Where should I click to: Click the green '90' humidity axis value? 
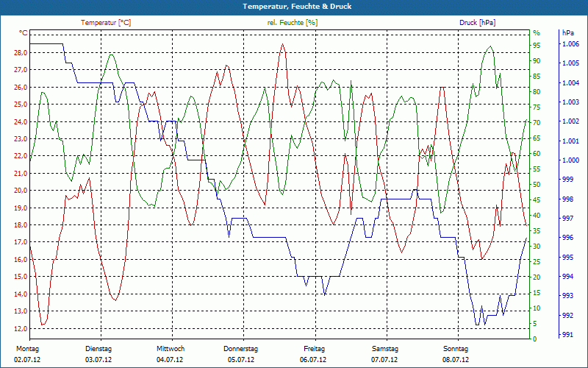[537, 61]
